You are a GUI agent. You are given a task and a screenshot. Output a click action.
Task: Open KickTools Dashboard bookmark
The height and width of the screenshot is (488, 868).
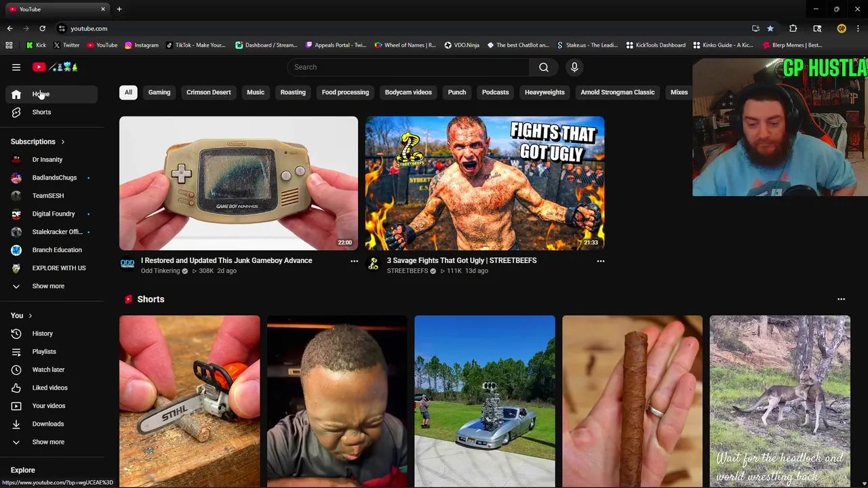click(656, 45)
